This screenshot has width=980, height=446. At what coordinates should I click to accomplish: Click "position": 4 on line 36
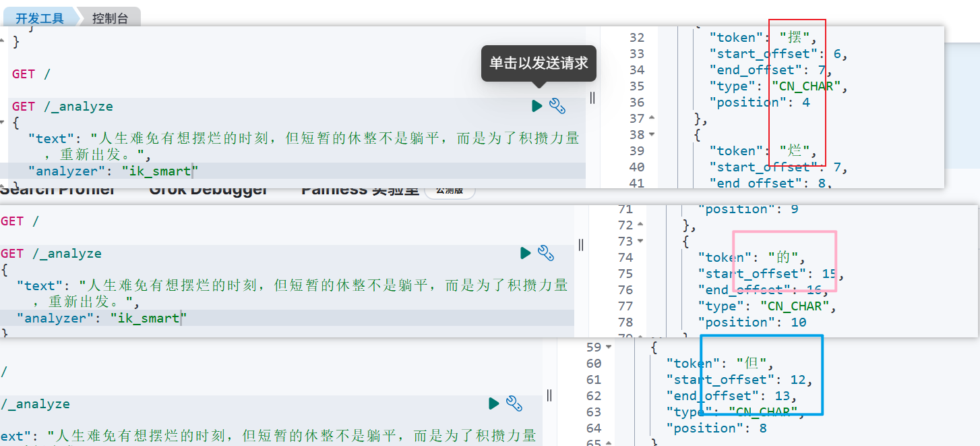(x=760, y=102)
